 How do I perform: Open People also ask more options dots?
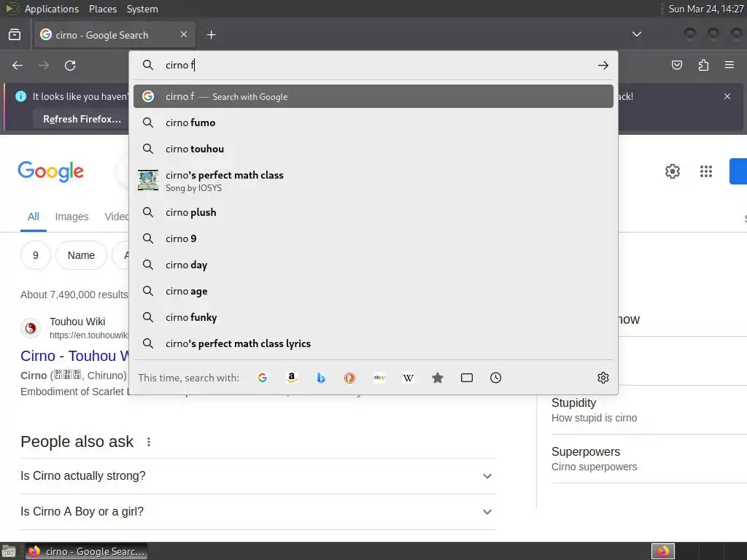[149, 442]
